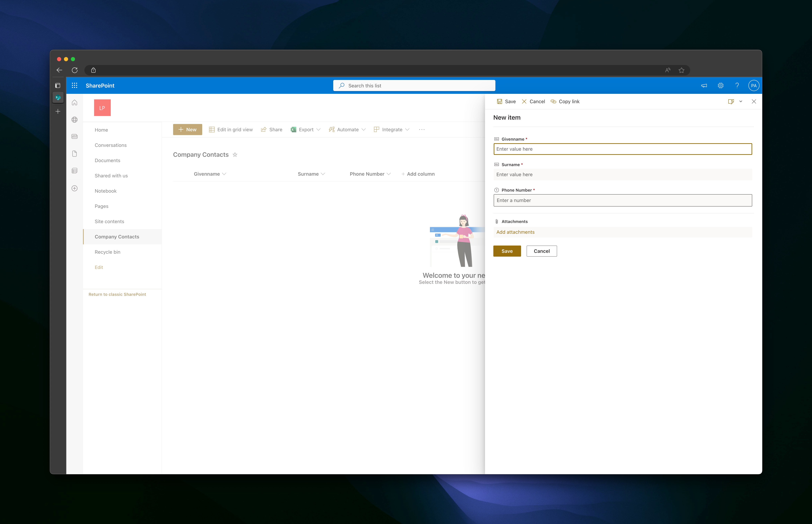The height and width of the screenshot is (524, 812).
Task: Open Shared with us in site navigation
Action: click(111, 176)
